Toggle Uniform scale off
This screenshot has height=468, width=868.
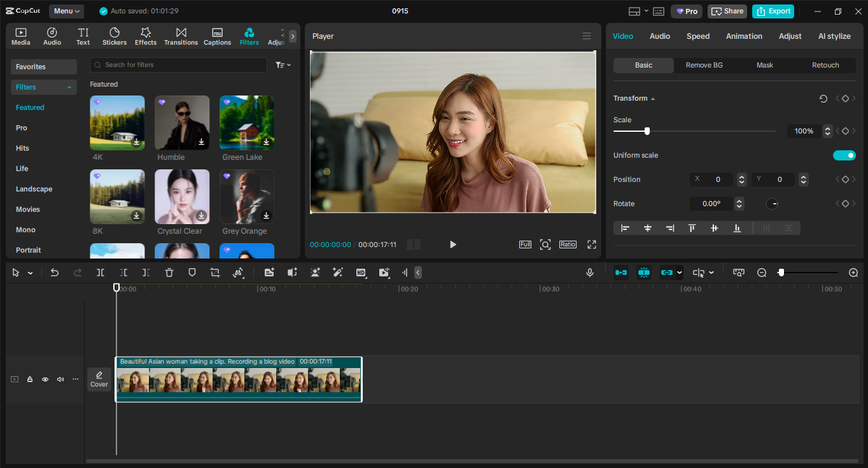844,155
